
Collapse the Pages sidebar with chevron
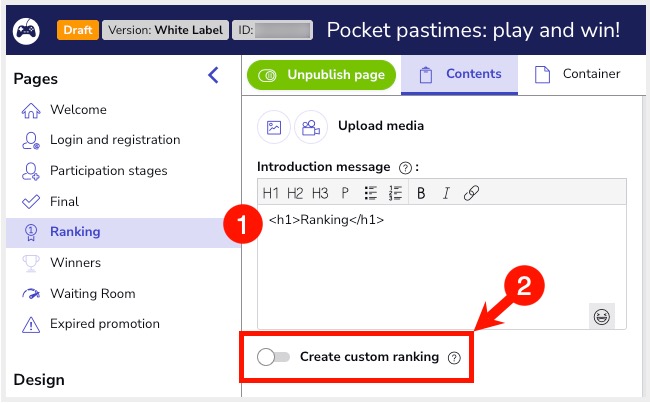click(x=213, y=76)
